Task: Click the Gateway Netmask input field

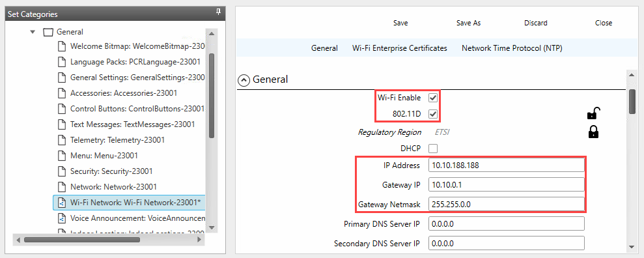Action: coord(506,204)
